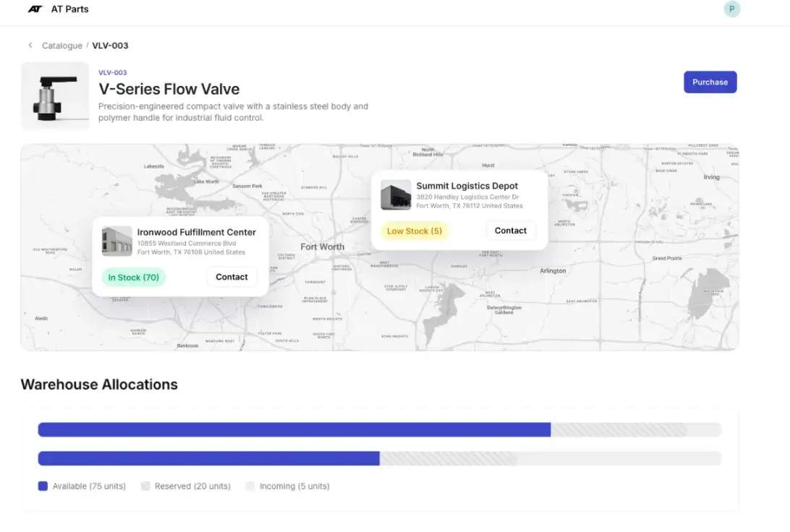Click the V-Series Flow Valve heading
Image resolution: width=790 pixels, height=532 pixels.
[x=169, y=89]
